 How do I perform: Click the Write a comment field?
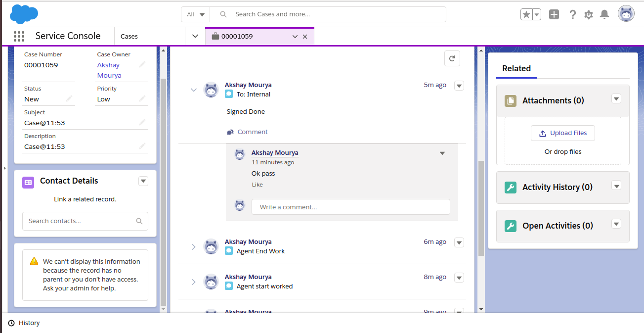tap(350, 207)
